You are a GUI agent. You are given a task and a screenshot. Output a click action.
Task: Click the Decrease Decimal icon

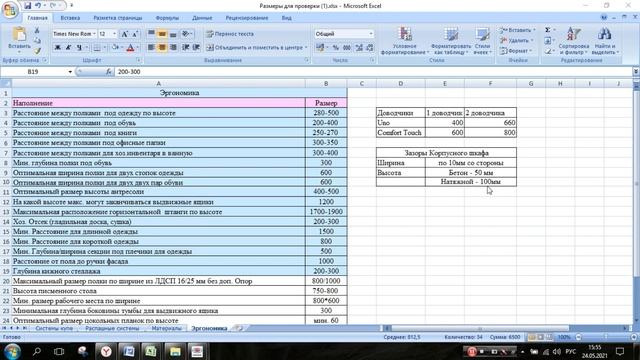coord(369,48)
